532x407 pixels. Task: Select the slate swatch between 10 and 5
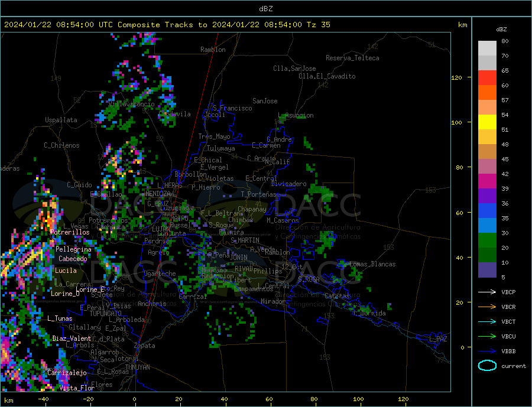[x=487, y=269]
